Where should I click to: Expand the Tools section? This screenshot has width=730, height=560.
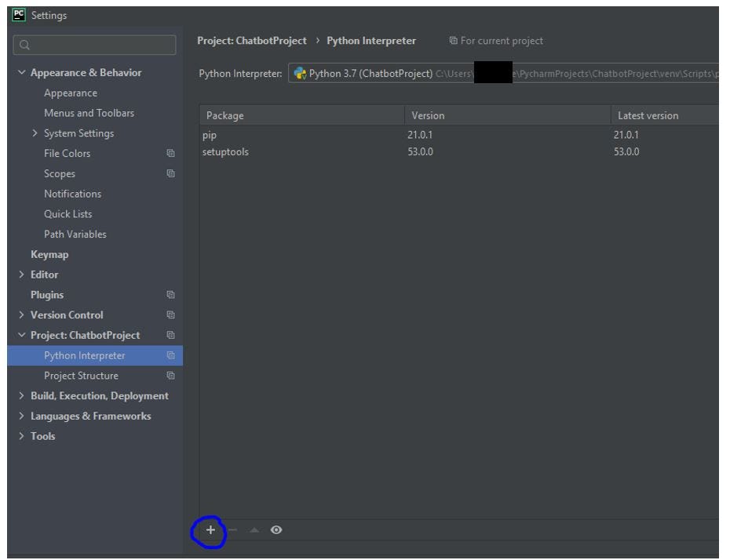click(21, 436)
